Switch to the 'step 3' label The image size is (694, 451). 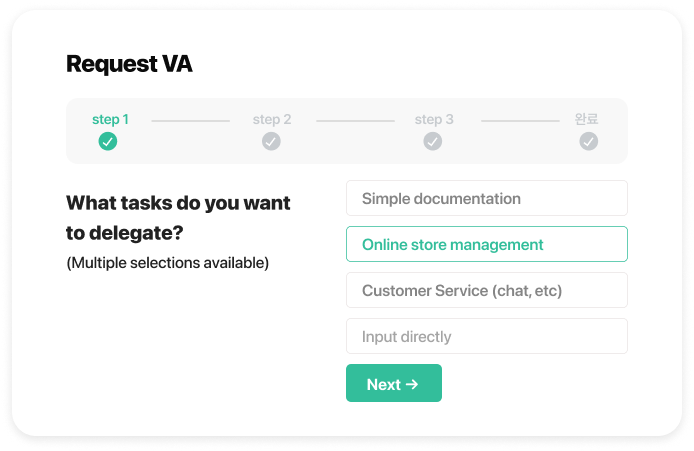click(434, 119)
